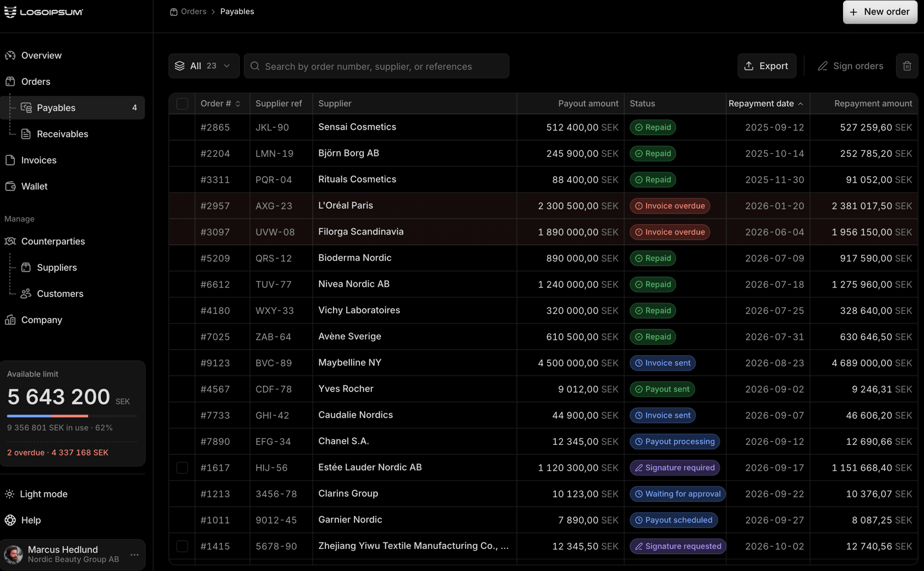
Task: Click the layers icon beside All
Action: (x=179, y=66)
